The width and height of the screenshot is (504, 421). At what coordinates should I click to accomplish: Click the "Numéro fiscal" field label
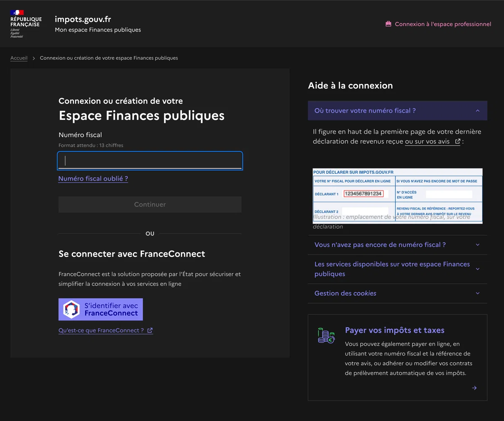[80, 135]
